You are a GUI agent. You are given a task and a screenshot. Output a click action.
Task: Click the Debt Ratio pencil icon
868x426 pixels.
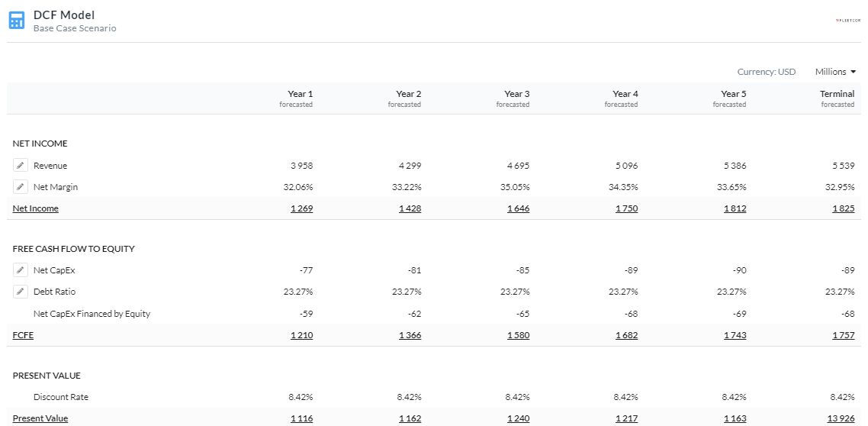pos(21,292)
